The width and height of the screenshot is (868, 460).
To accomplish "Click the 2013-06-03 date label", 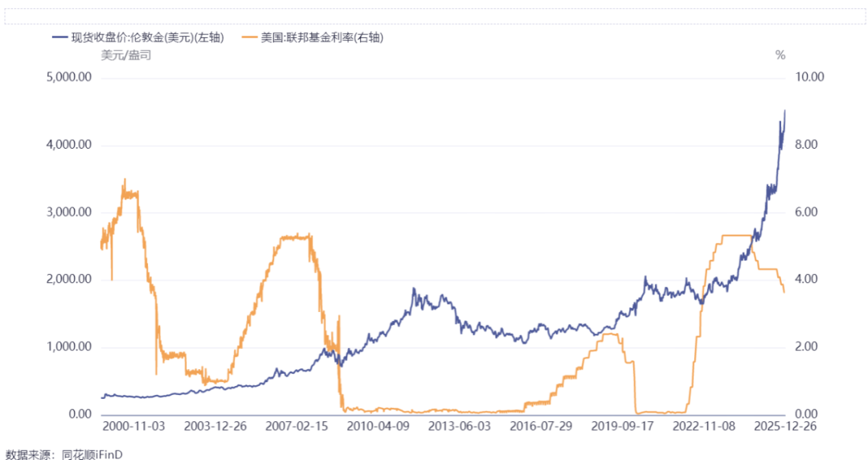I will point(460,426).
